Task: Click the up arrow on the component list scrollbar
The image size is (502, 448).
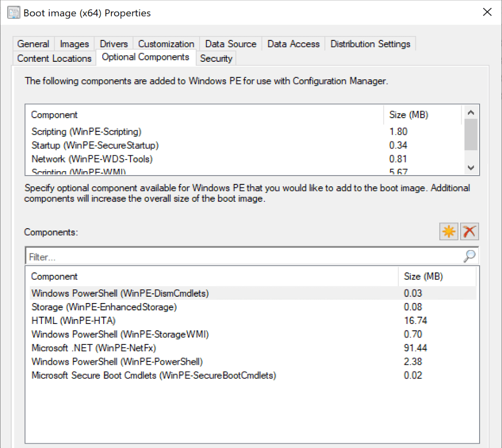Action: [x=470, y=112]
